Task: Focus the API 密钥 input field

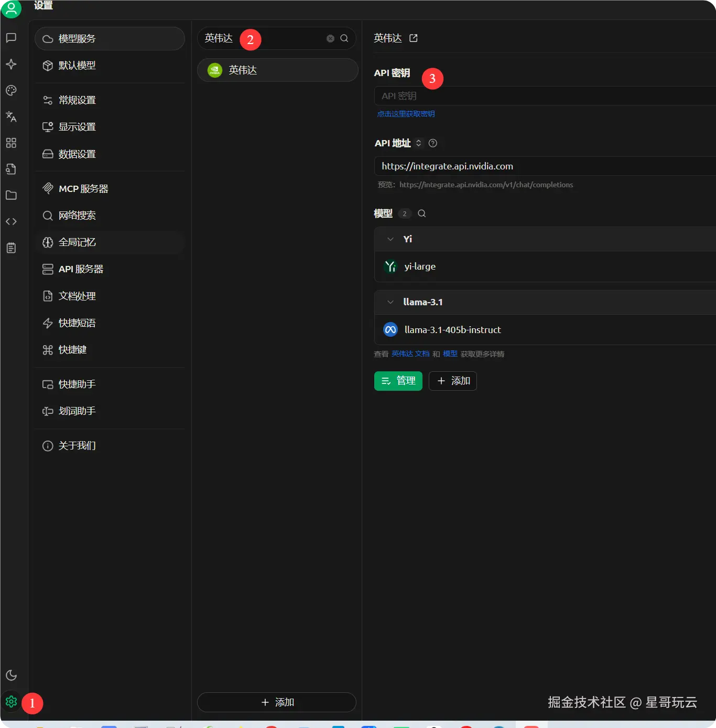Action: [x=545, y=96]
